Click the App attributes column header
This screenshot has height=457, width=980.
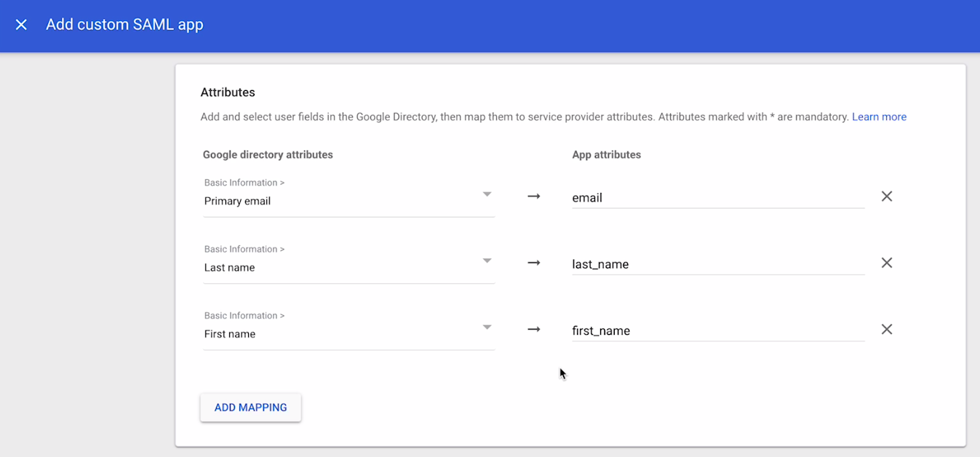(606, 155)
